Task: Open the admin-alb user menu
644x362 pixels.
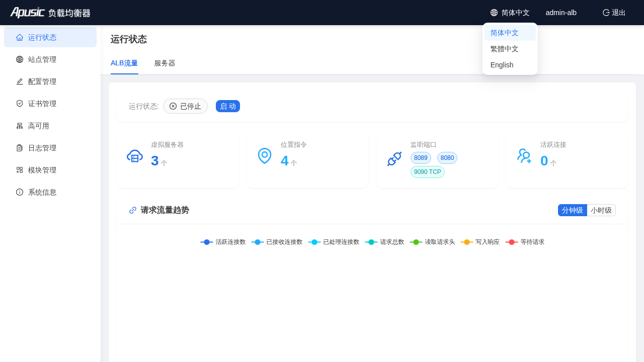Action: [561, 13]
